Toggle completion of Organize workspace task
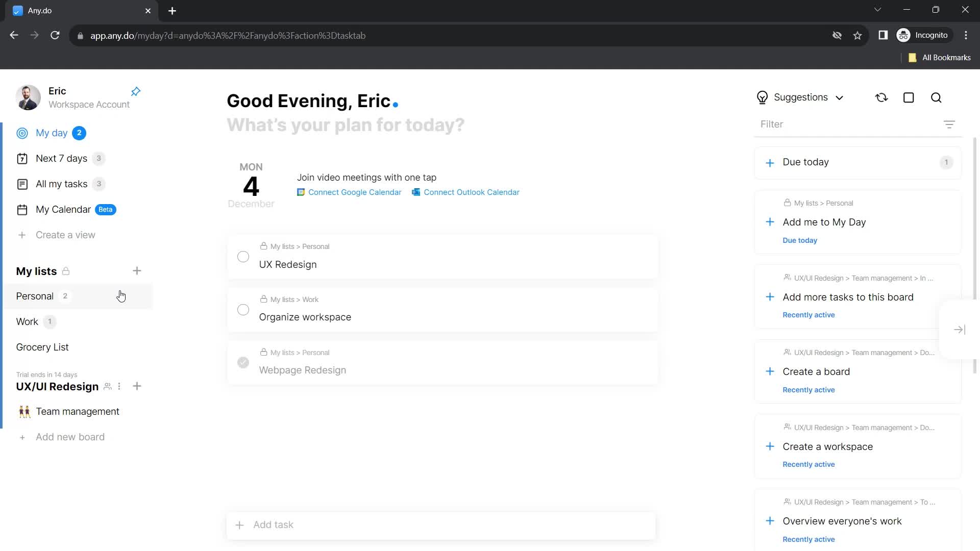Viewport: 980px width, 551px height. pos(243,310)
